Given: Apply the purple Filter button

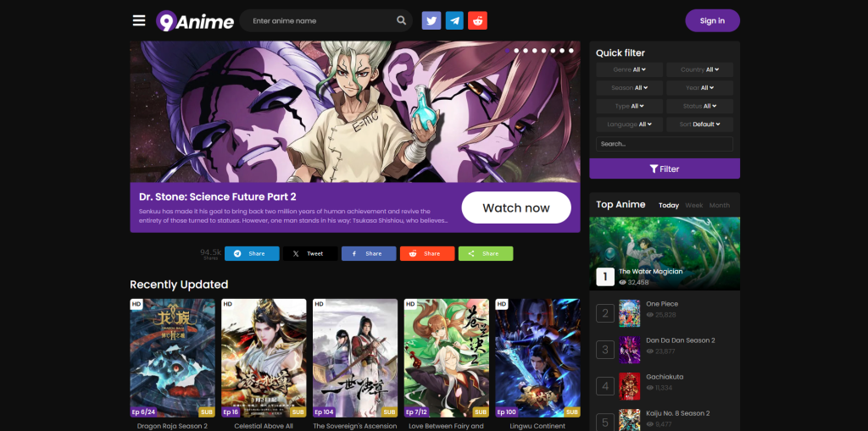Looking at the screenshot, I should [665, 169].
